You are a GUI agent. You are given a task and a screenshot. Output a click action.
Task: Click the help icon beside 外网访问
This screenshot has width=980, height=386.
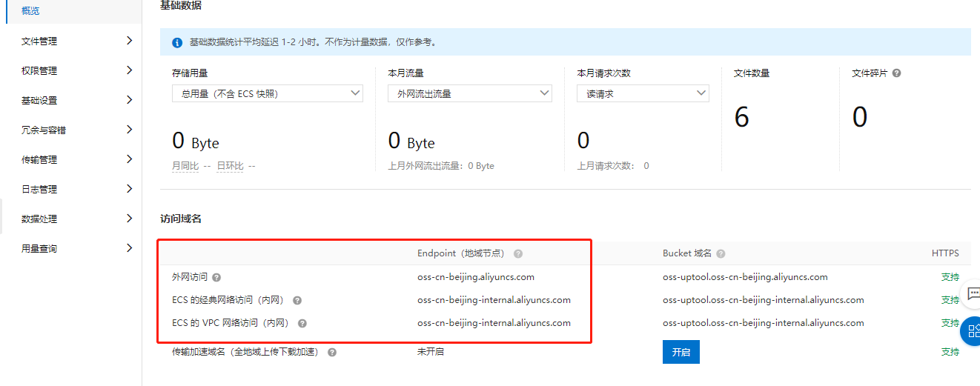(x=216, y=277)
